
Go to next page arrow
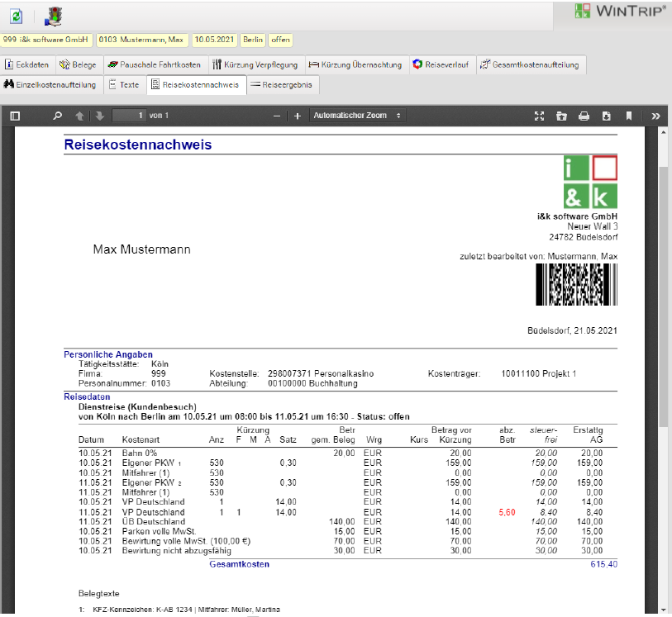[99, 116]
